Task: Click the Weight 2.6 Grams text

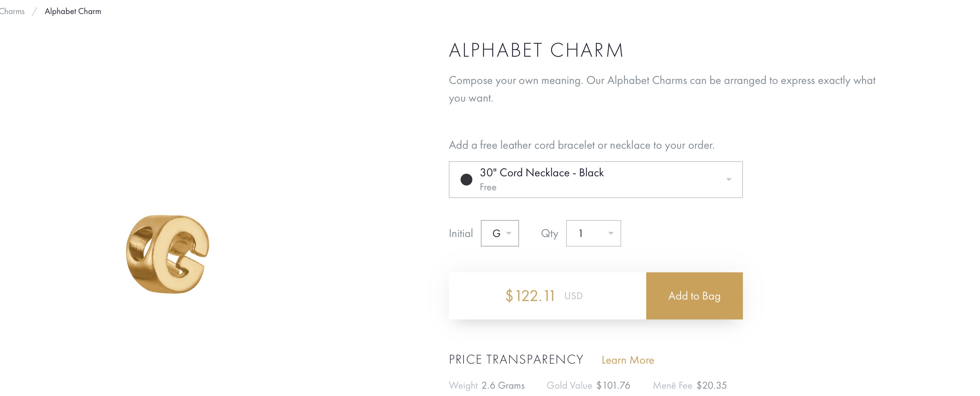Action: pos(487,385)
